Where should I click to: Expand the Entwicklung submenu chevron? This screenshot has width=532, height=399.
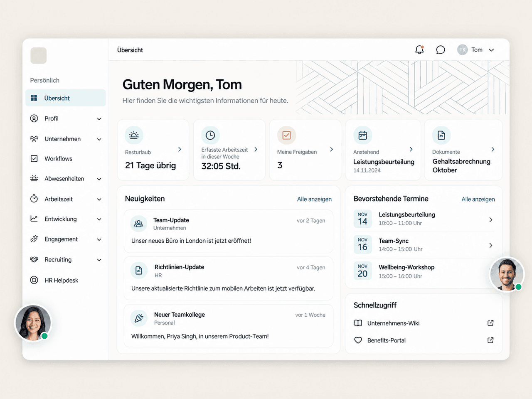[x=99, y=219]
